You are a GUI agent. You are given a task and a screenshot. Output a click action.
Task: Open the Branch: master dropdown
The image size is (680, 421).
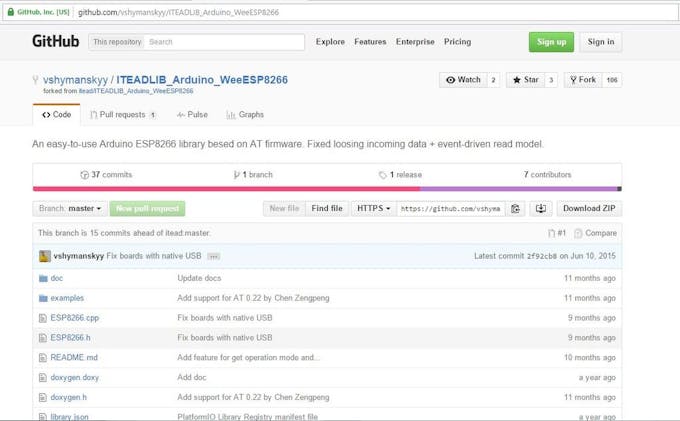pos(70,209)
